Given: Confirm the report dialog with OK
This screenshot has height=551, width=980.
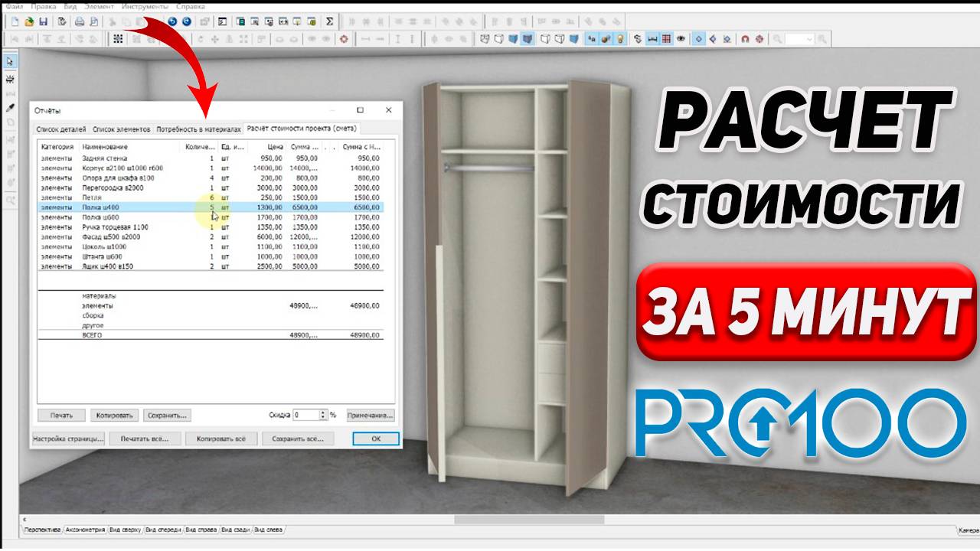Looking at the screenshot, I should [375, 439].
